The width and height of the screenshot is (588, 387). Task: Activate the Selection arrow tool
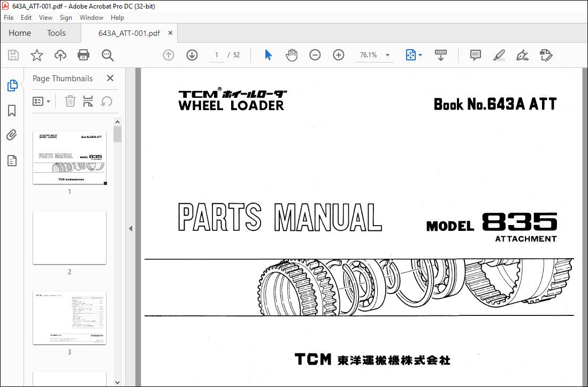pos(268,55)
